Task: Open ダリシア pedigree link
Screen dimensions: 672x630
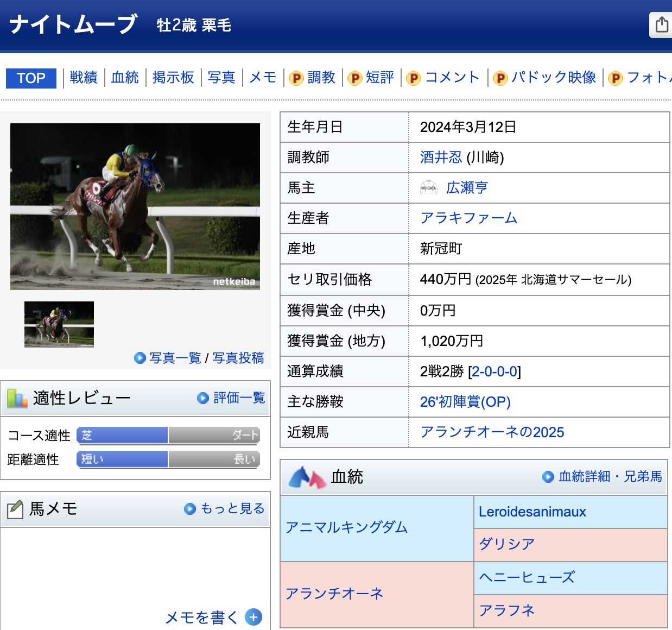Action: (x=507, y=544)
